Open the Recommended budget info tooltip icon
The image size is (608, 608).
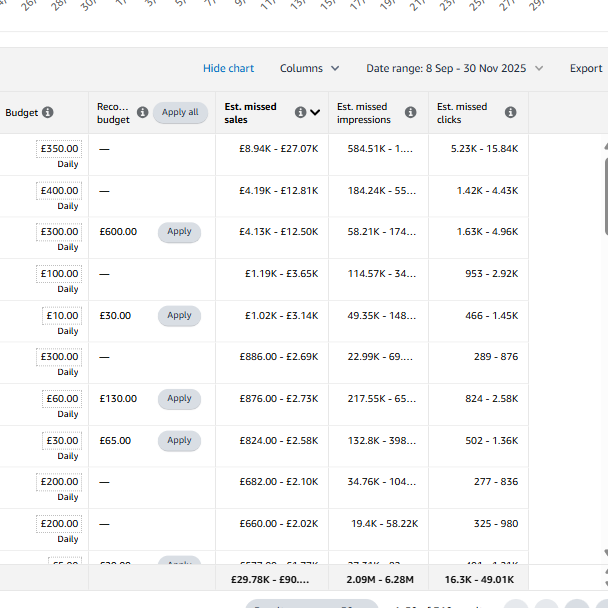[142, 113]
